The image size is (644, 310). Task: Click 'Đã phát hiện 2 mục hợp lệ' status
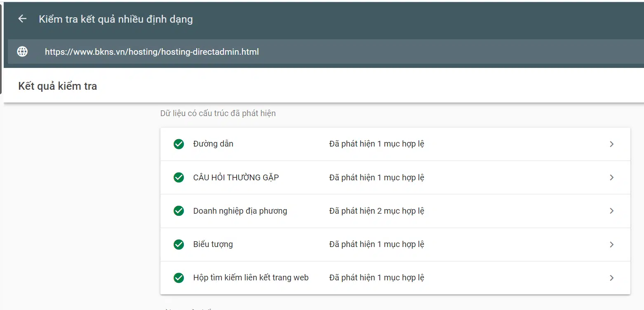coord(376,211)
